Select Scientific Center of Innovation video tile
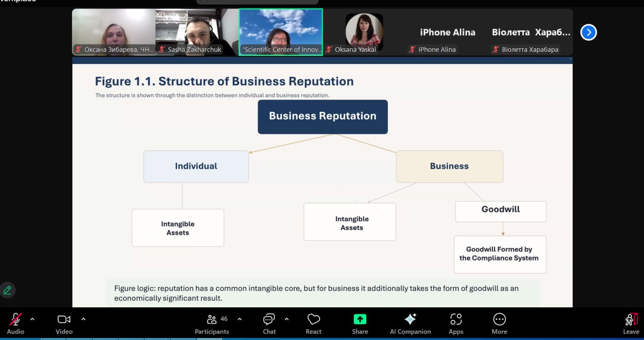This screenshot has width=644, height=340. click(281, 32)
